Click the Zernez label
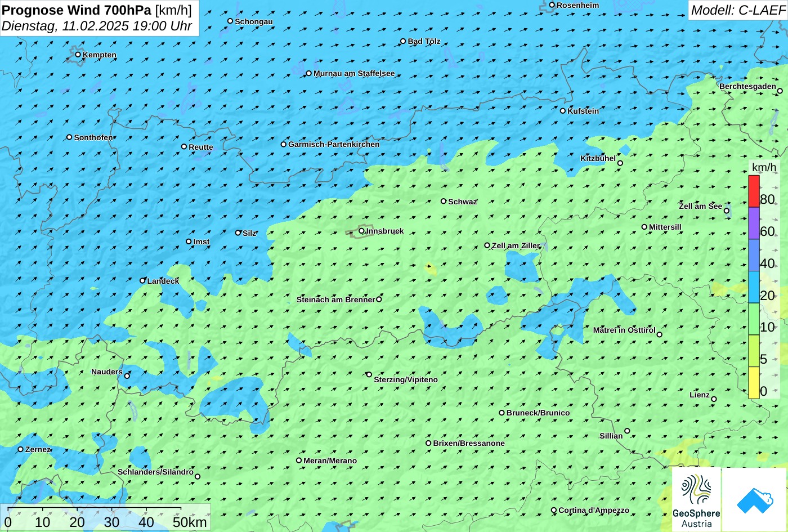 pyautogui.click(x=38, y=449)
